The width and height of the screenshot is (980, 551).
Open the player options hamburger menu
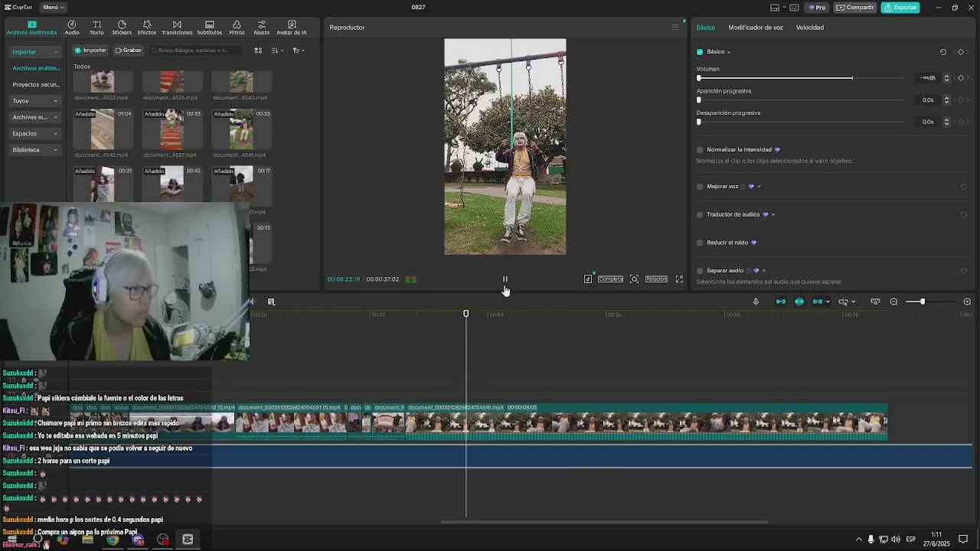click(675, 28)
